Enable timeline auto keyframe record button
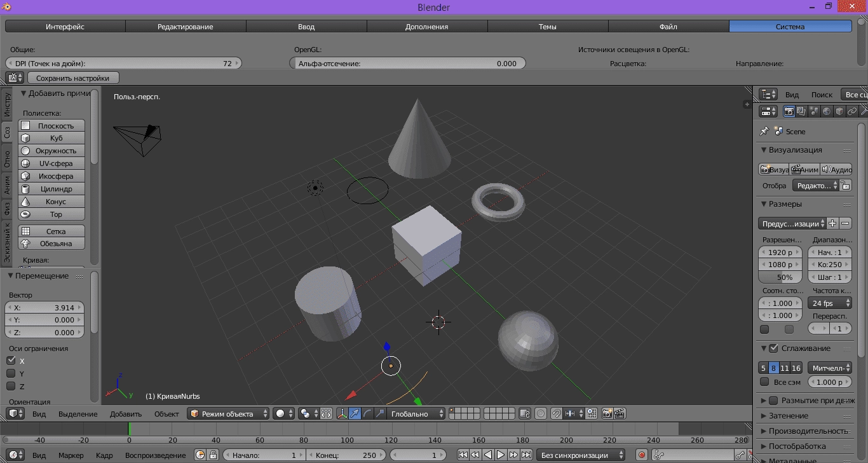 pos(642,455)
